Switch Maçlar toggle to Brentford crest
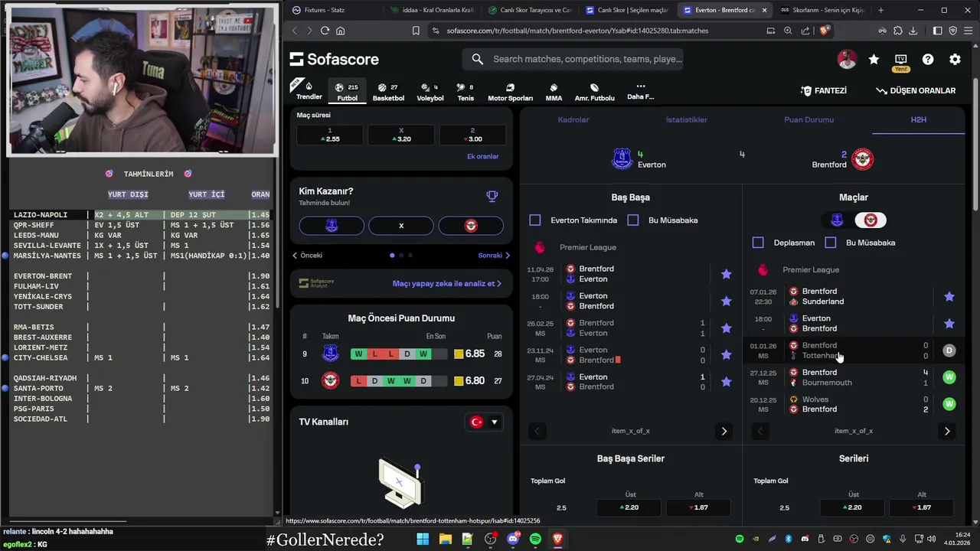The width and height of the screenshot is (980, 551). pyautogui.click(x=871, y=220)
